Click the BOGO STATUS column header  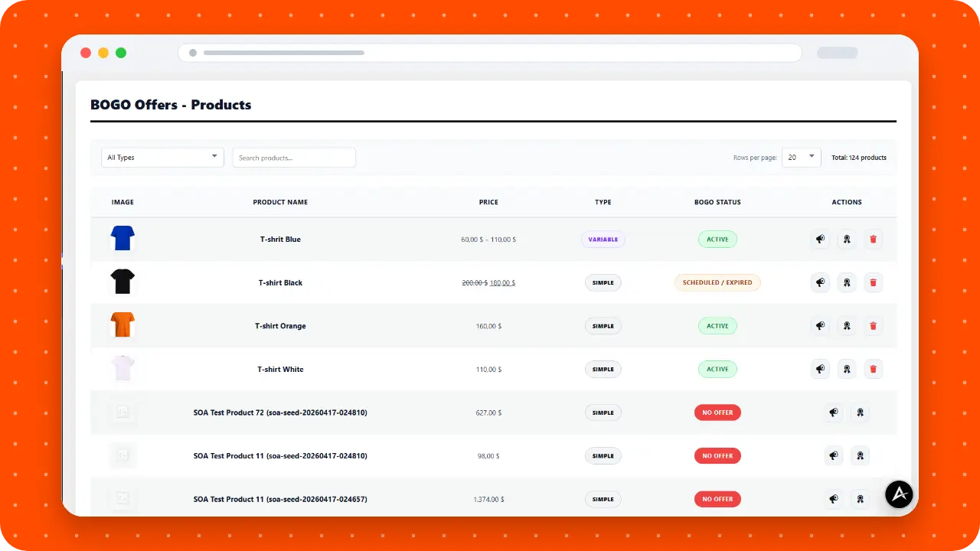point(717,202)
